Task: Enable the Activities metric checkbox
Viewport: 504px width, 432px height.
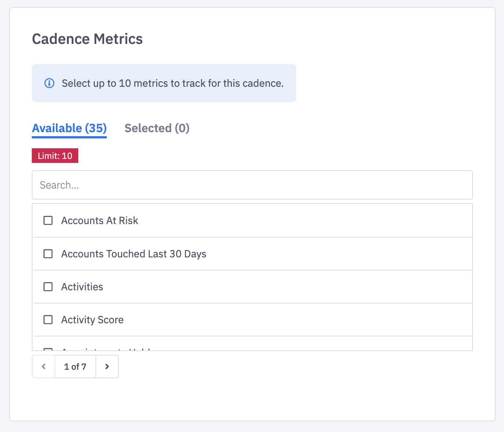Action: [48, 287]
